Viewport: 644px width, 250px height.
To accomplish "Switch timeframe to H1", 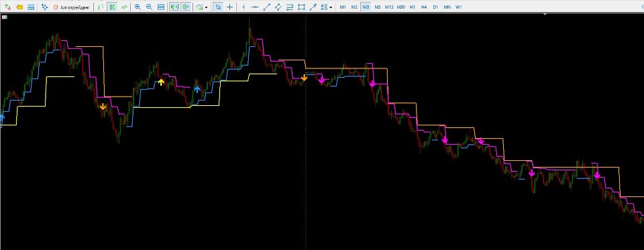I will point(413,7).
